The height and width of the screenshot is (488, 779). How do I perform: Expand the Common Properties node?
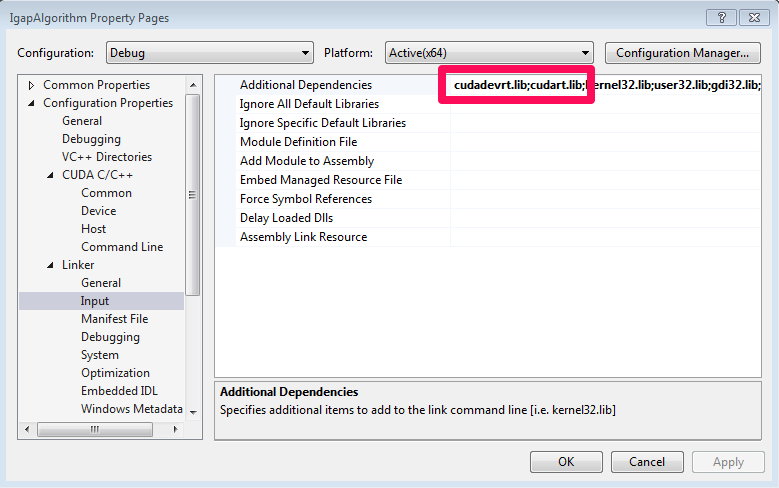pyautogui.click(x=31, y=85)
